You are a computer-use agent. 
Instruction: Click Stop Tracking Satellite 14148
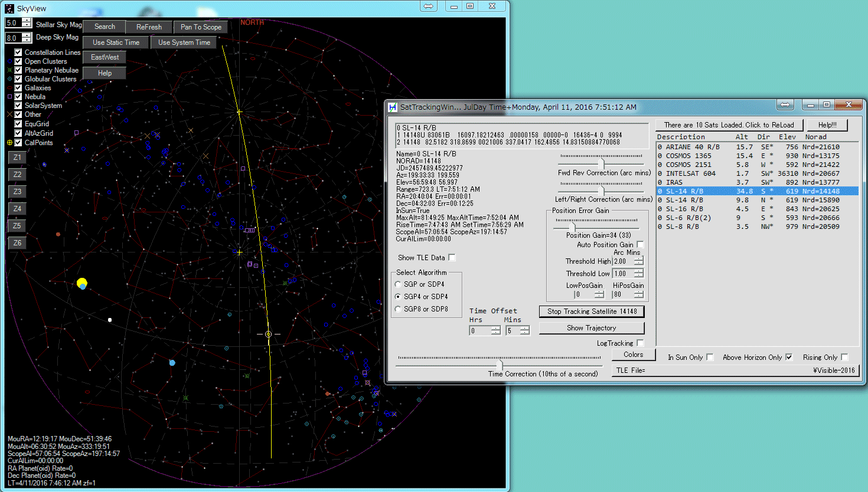[x=592, y=311]
